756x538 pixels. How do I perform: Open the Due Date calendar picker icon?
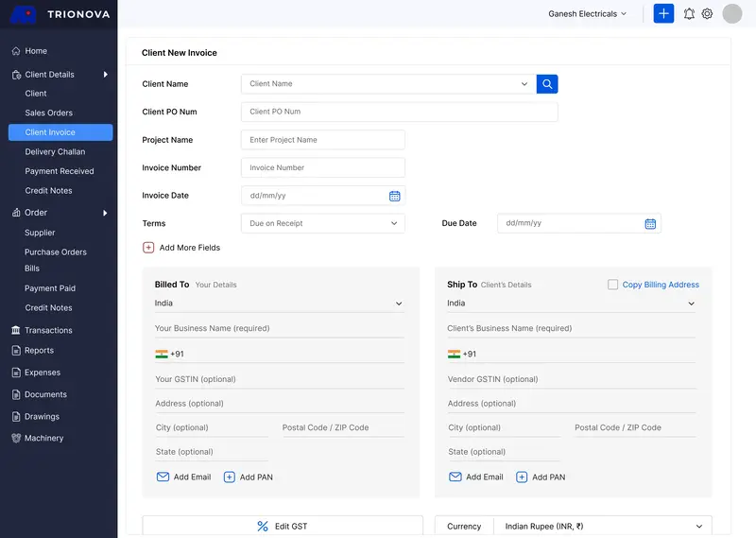click(x=650, y=224)
